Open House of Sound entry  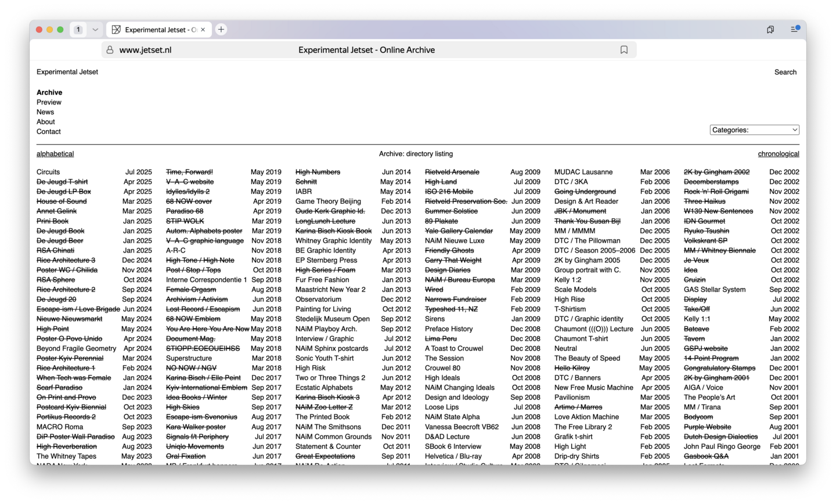pos(62,201)
